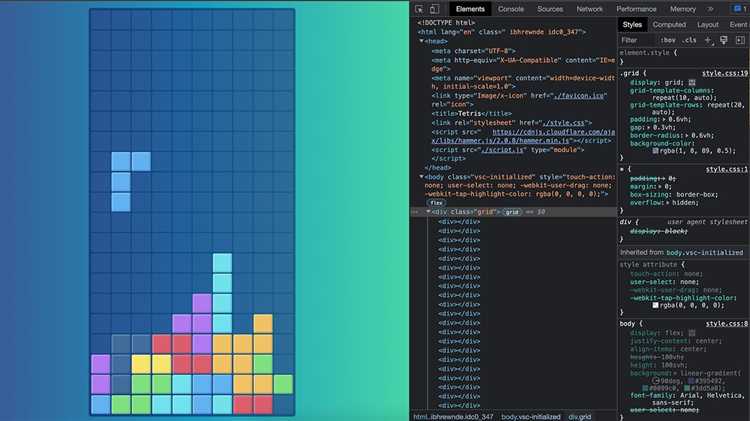Collapse the body element arrow
750x421 pixels.
(421, 177)
